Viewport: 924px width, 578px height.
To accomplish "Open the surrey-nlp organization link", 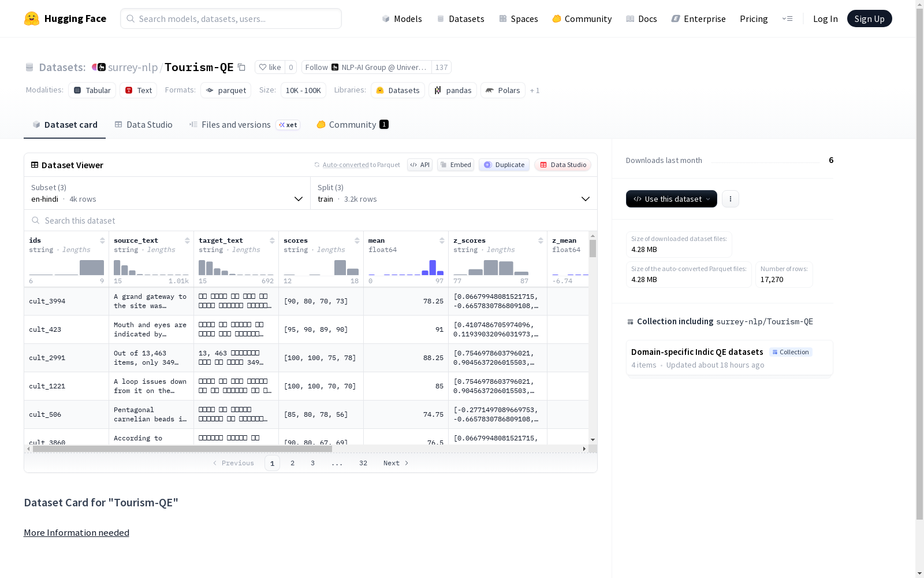I will coord(133,68).
